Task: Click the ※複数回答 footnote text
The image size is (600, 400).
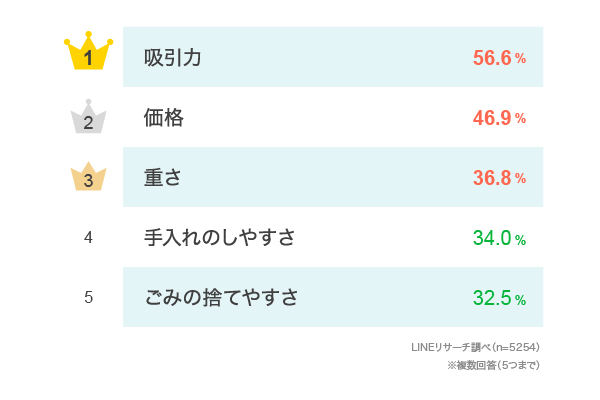Action: [x=478, y=365]
